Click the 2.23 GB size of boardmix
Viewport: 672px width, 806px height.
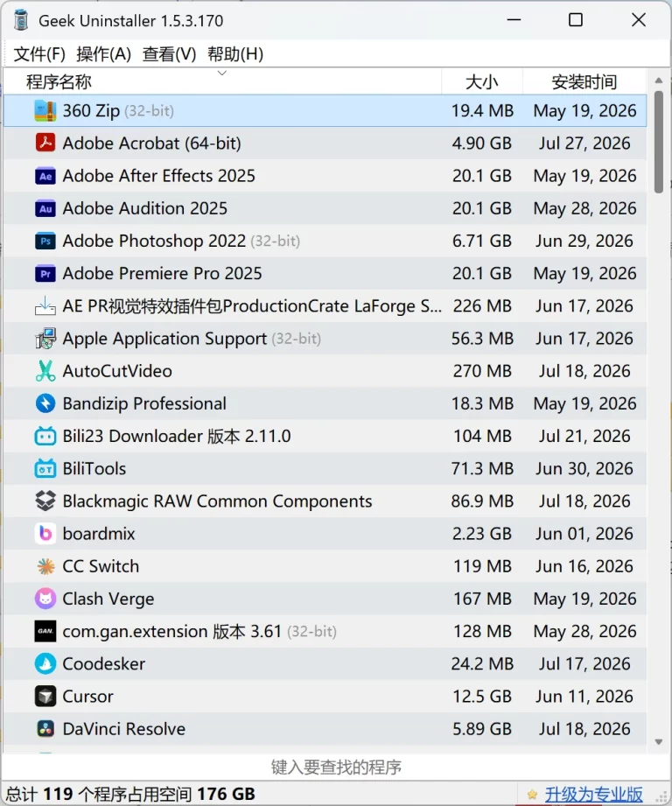(482, 534)
